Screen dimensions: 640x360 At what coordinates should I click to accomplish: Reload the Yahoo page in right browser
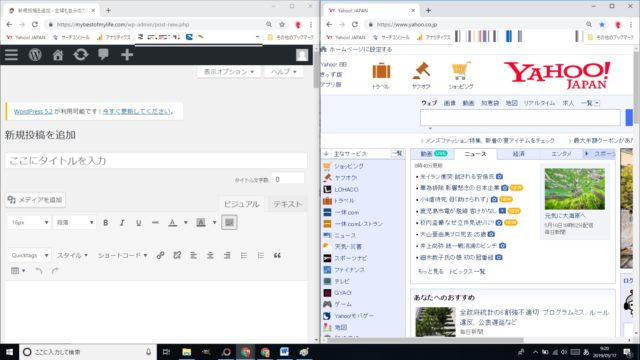coord(355,24)
